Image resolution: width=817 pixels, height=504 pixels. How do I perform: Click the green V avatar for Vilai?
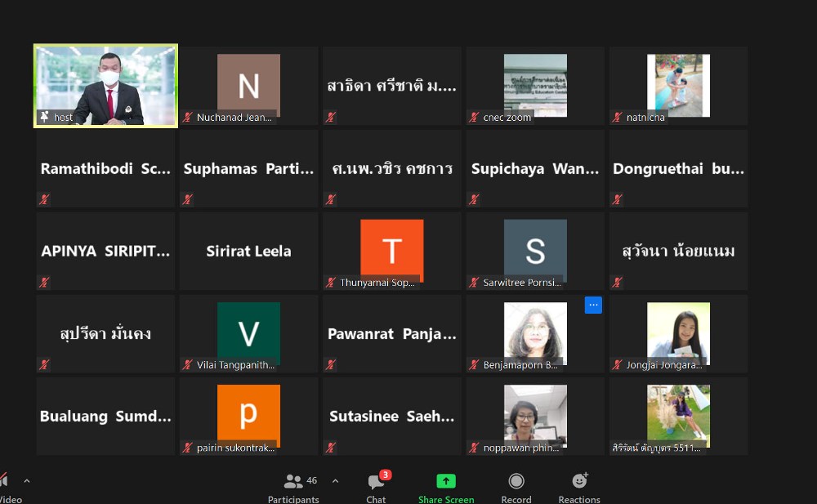click(248, 332)
